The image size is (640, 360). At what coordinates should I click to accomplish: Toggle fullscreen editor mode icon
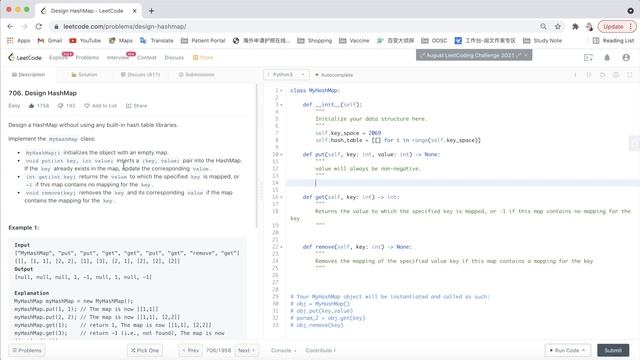click(630, 75)
